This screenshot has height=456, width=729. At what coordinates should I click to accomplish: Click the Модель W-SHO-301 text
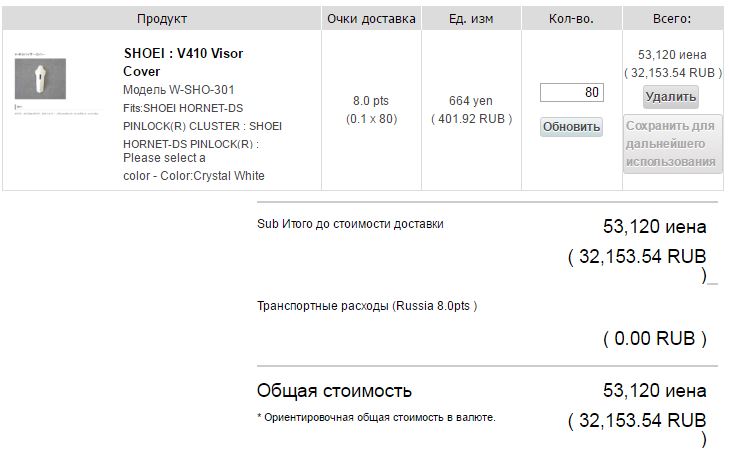pyautogui.click(x=179, y=90)
